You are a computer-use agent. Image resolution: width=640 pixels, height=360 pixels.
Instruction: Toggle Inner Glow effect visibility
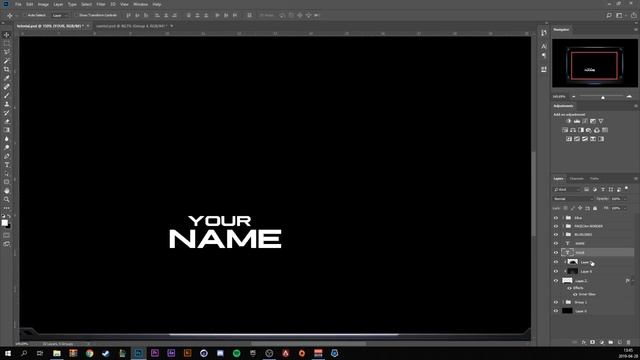[x=575, y=294]
